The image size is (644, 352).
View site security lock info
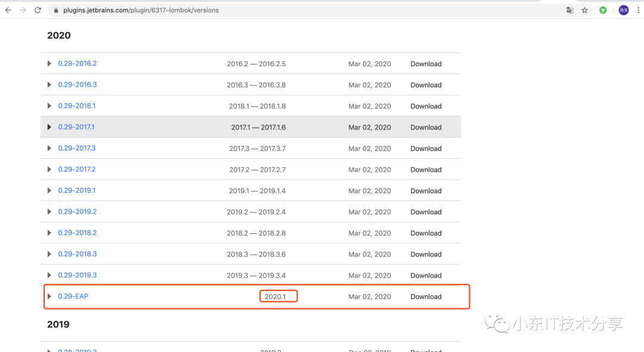[x=56, y=10]
